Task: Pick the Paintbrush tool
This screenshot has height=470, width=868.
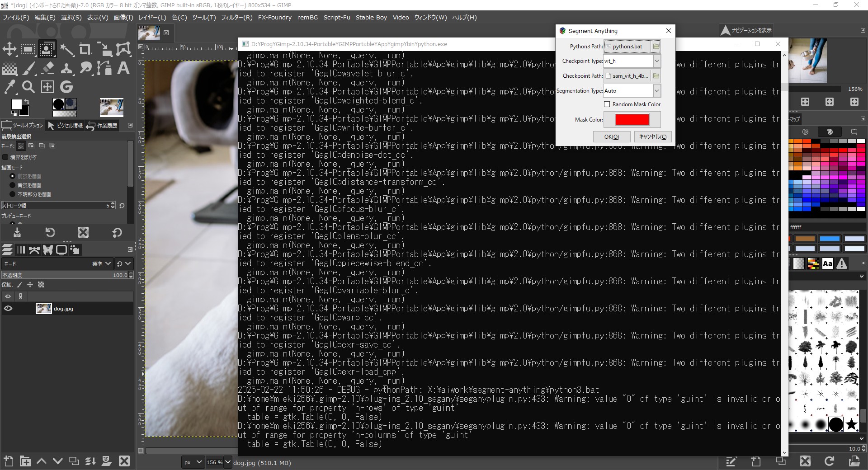Action: [x=28, y=69]
